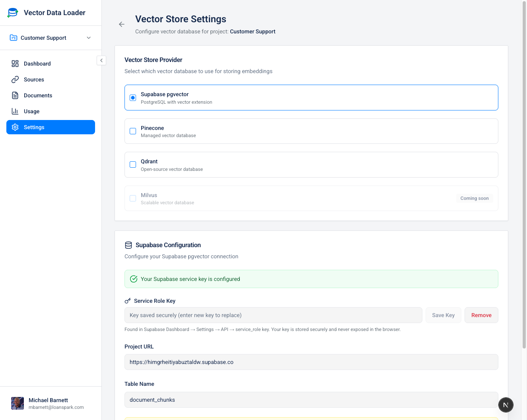527x420 pixels.
Task: Click the Documents file icon
Action: tap(15, 95)
